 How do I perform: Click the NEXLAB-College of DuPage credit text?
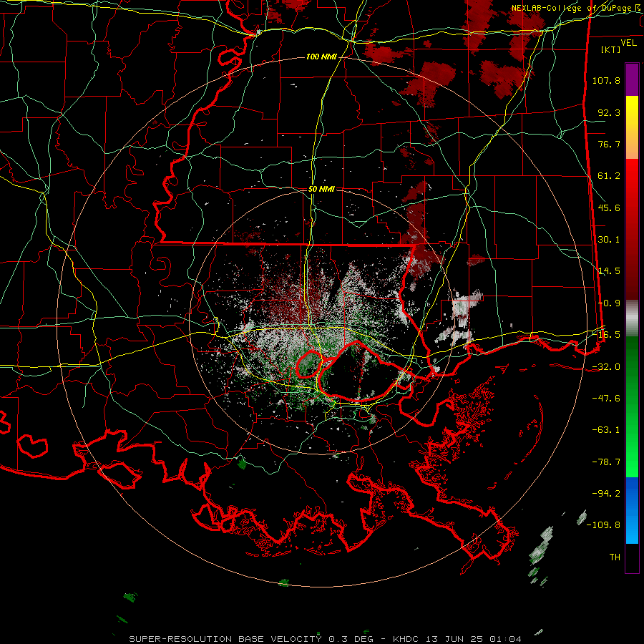click(573, 8)
